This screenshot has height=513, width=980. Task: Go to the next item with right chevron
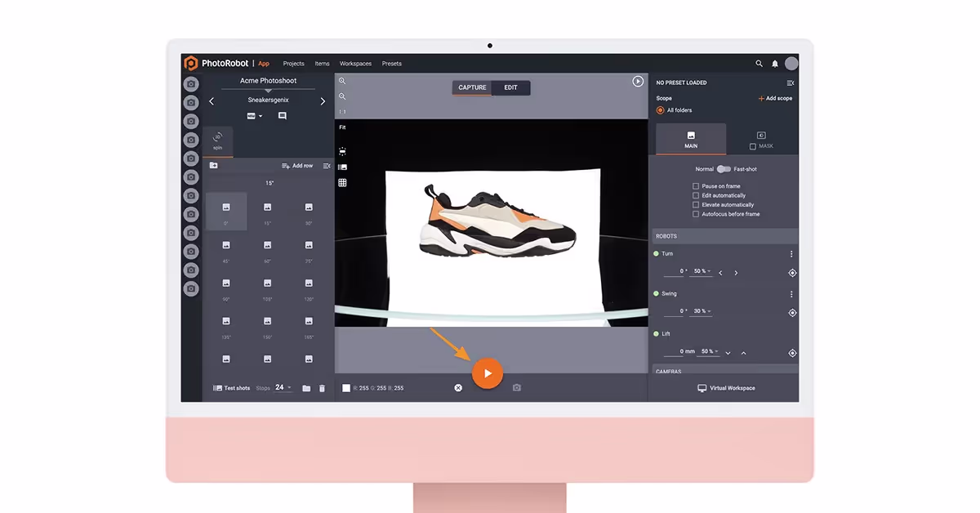click(323, 101)
